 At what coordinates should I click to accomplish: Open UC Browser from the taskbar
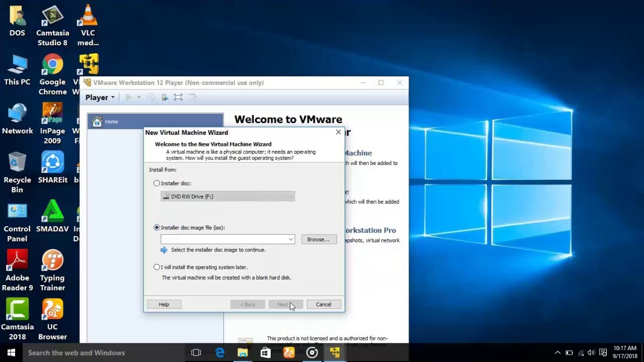tap(289, 352)
